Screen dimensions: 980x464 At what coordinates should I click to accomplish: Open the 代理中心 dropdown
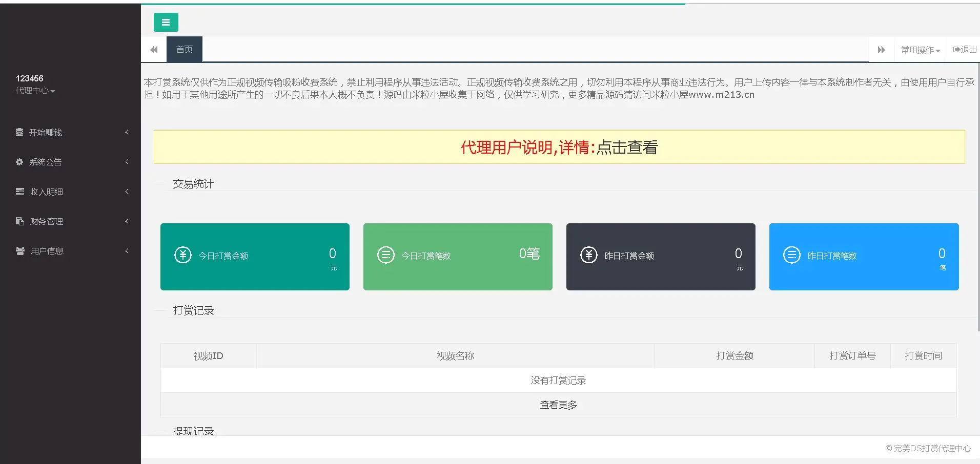(x=34, y=90)
